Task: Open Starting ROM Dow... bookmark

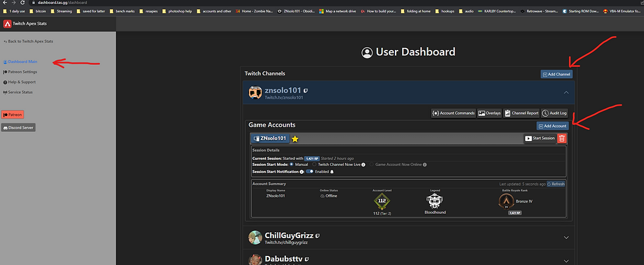Action: click(580, 12)
